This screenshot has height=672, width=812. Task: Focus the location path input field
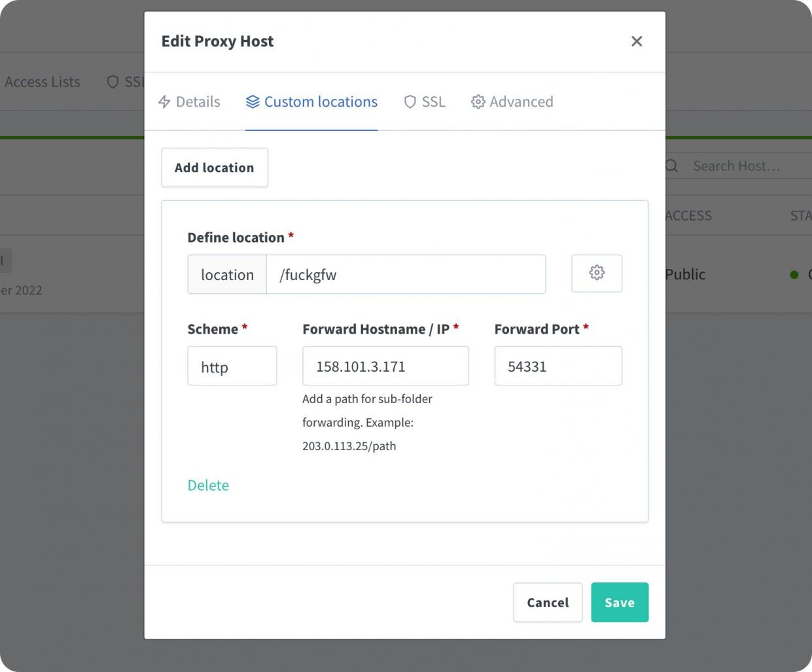406,275
